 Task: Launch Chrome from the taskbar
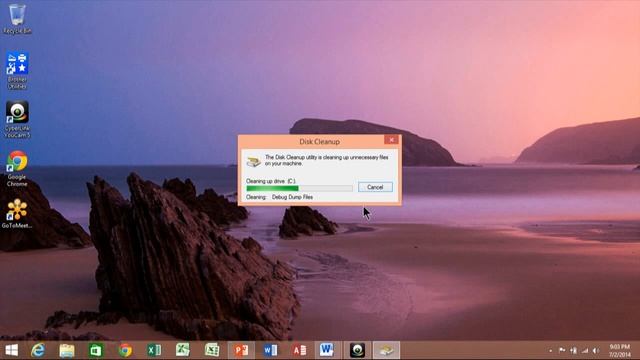pyautogui.click(x=125, y=350)
